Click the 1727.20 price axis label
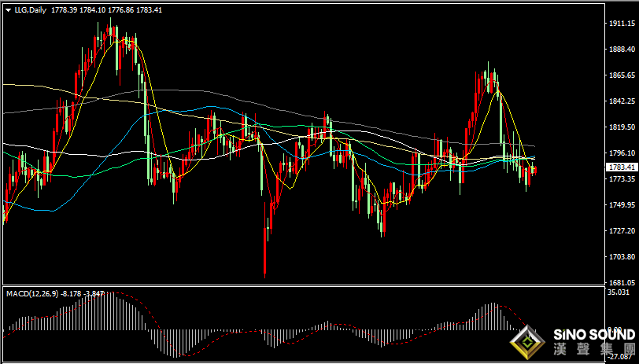639x364 pixels. click(x=622, y=231)
